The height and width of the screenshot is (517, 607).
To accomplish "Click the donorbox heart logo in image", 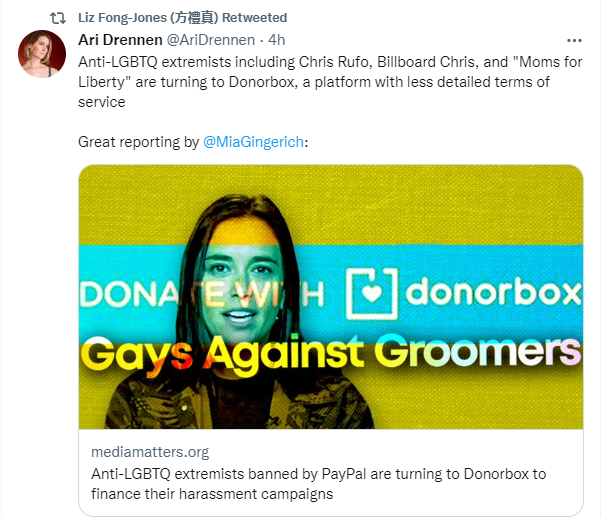I will pos(372,293).
